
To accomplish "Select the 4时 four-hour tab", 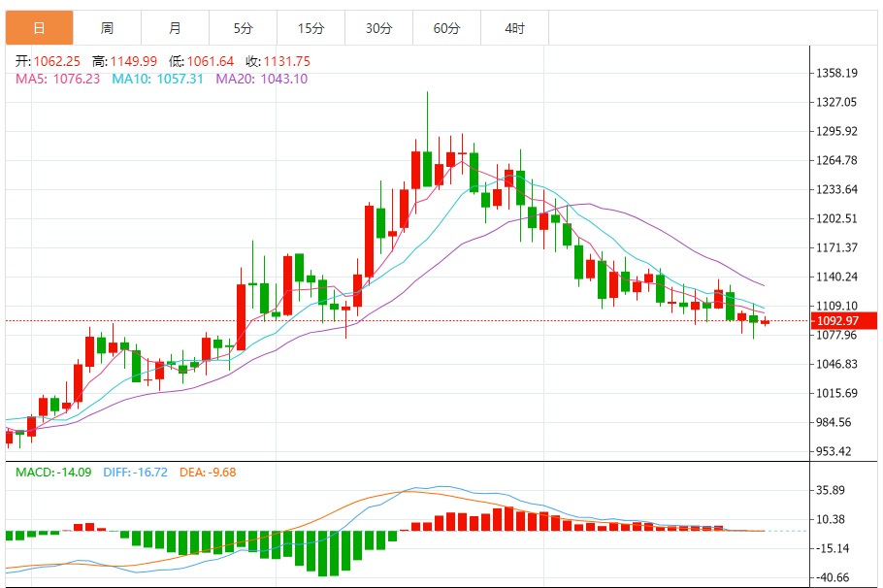I will coord(514,27).
